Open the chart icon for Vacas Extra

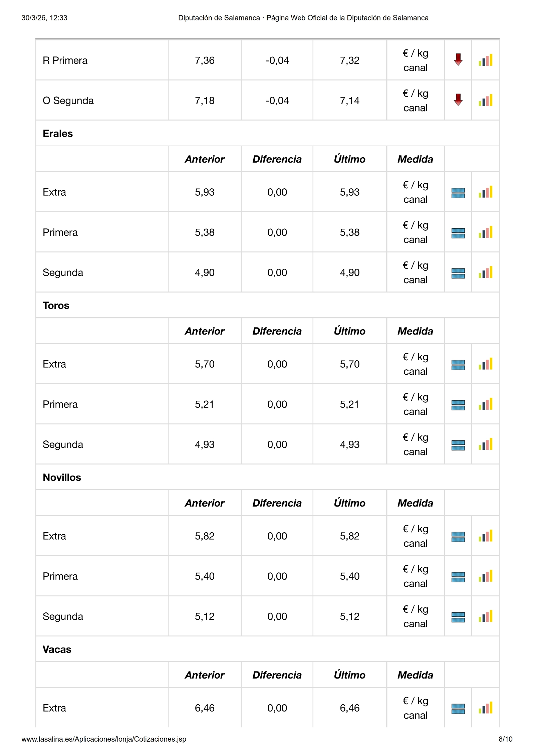pos(485,708)
